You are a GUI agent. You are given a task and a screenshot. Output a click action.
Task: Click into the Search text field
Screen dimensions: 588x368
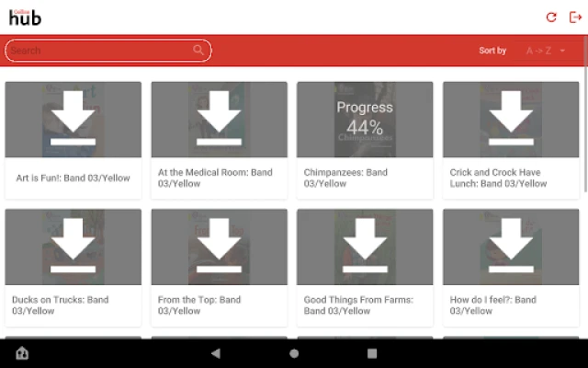101,51
